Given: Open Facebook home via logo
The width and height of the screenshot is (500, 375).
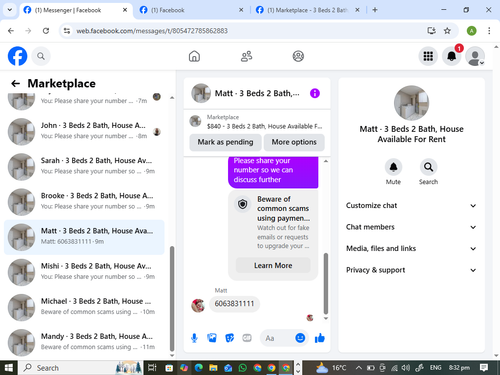Looking at the screenshot, I should tap(17, 56).
